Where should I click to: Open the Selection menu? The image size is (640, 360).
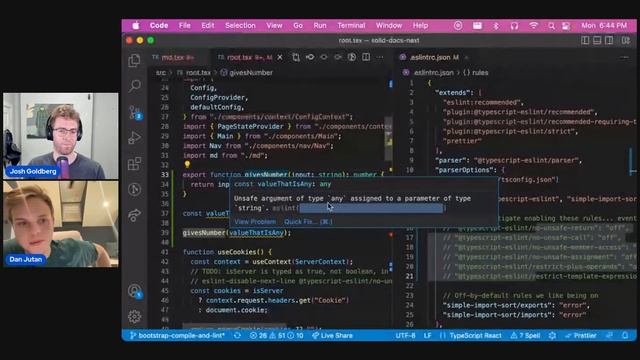pyautogui.click(x=240, y=25)
